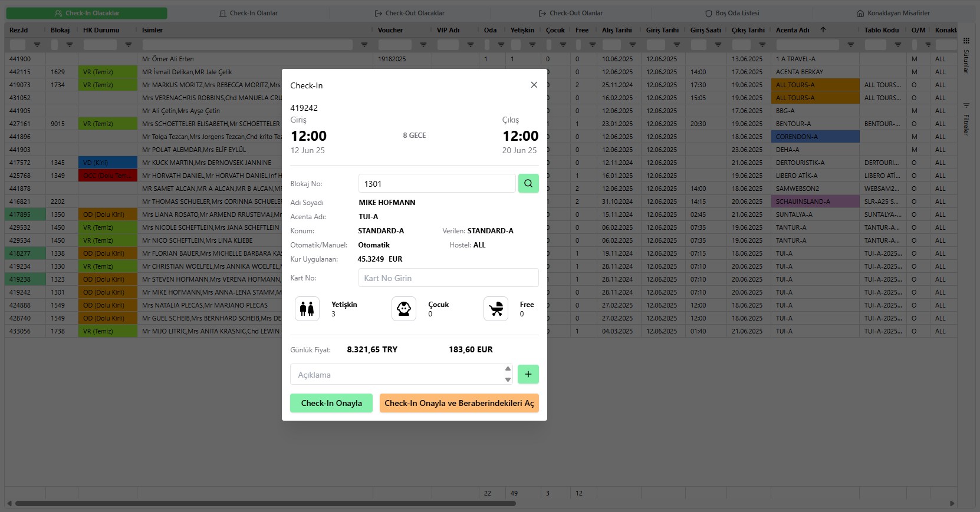
Task: Click the DERTOURISTIK-A agency cell
Action: [815, 163]
